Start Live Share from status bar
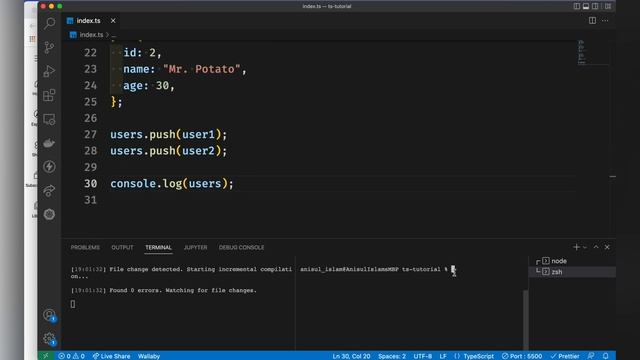 tap(111, 356)
